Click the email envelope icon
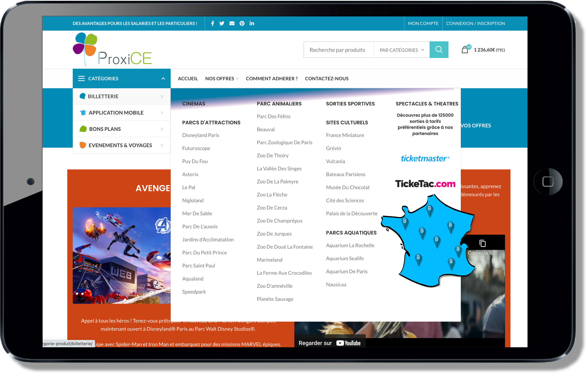Image resolution: width=588 pixels, height=375 pixels. coord(232,23)
